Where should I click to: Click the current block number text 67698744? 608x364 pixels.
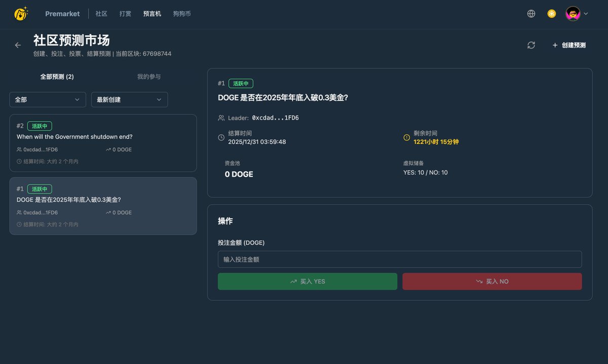(x=157, y=54)
